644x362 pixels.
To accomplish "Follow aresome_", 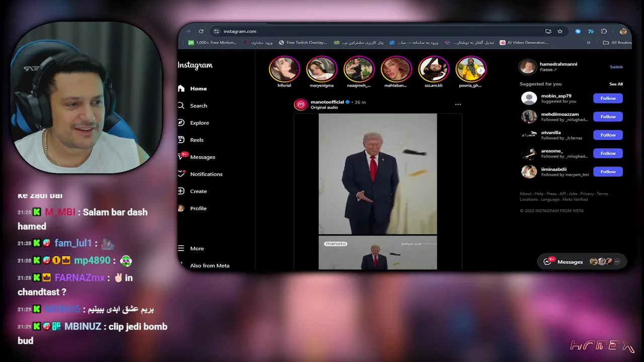I will [608, 153].
